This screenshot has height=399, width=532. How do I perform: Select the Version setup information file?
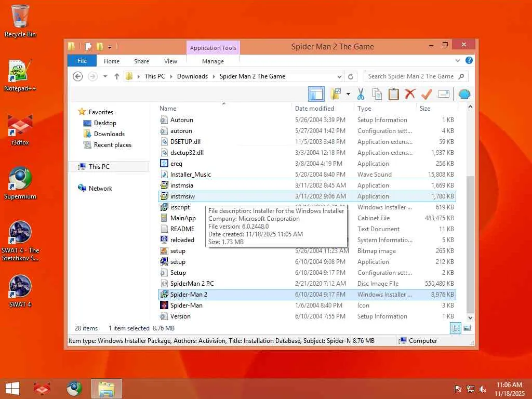[x=307, y=316]
